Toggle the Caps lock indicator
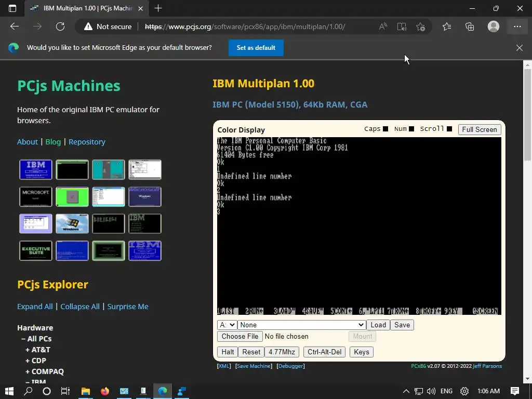The image size is (532, 399). click(x=385, y=129)
